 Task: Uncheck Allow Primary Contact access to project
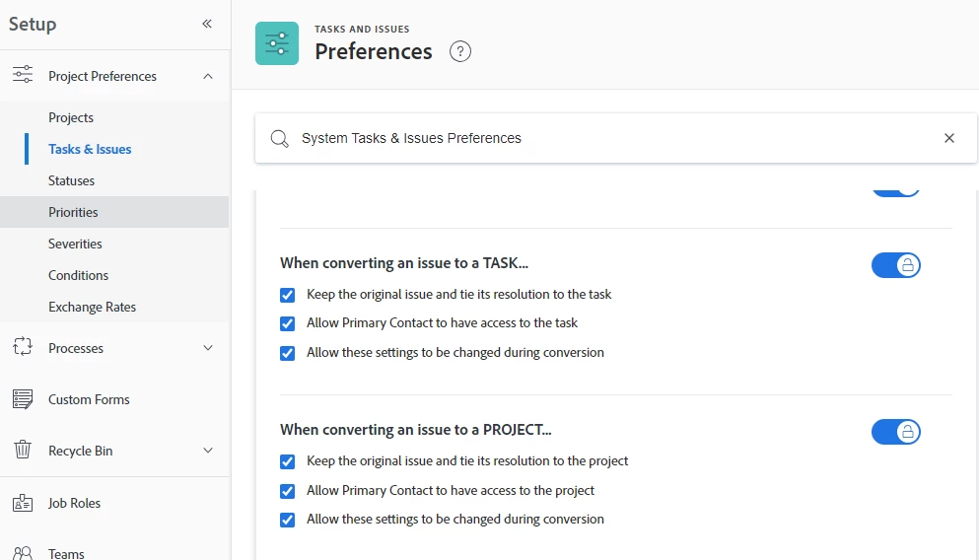pos(288,491)
